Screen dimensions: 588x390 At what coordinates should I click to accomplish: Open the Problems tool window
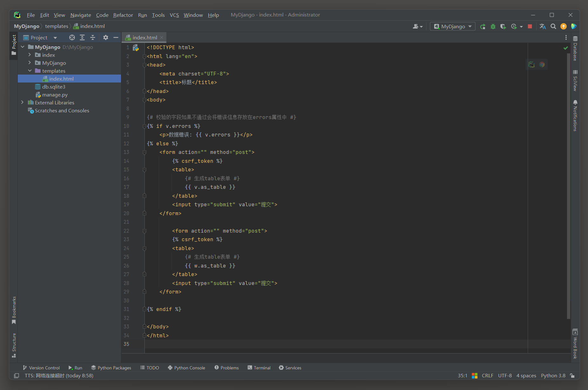[x=226, y=368]
